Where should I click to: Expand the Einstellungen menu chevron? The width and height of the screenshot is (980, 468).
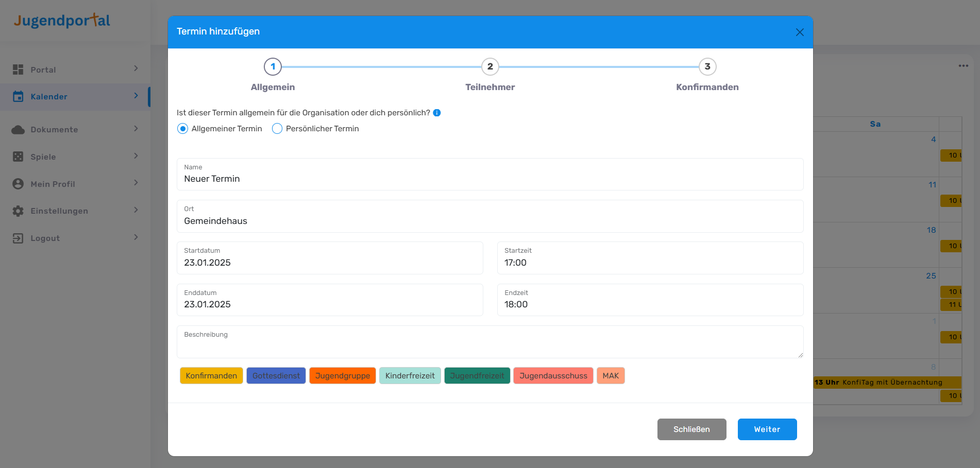coord(136,210)
